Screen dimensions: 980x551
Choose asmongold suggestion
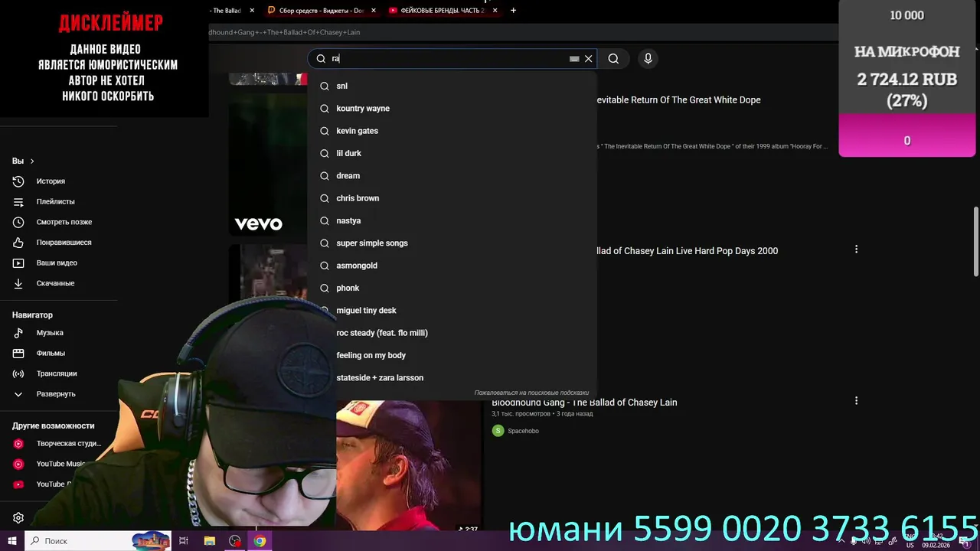coord(452,266)
